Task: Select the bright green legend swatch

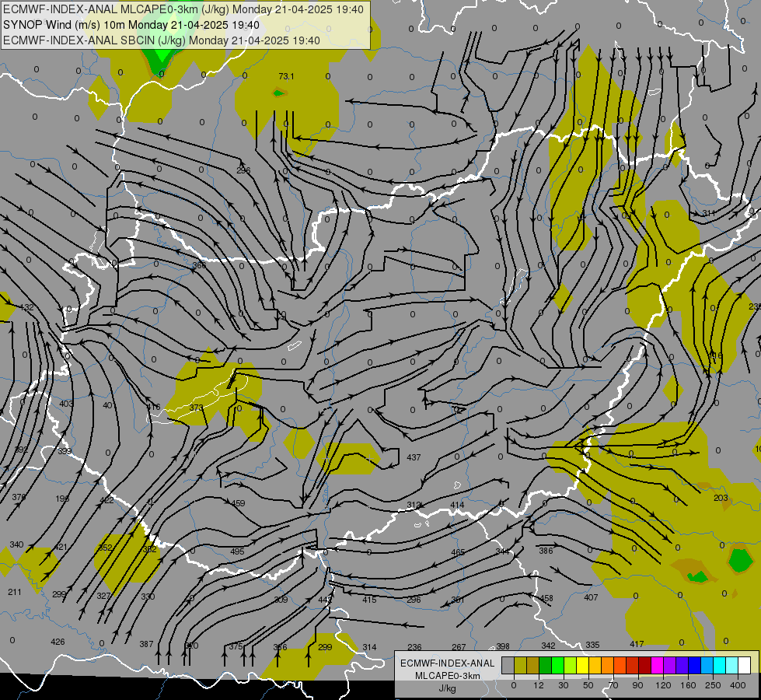Action: click(x=557, y=666)
